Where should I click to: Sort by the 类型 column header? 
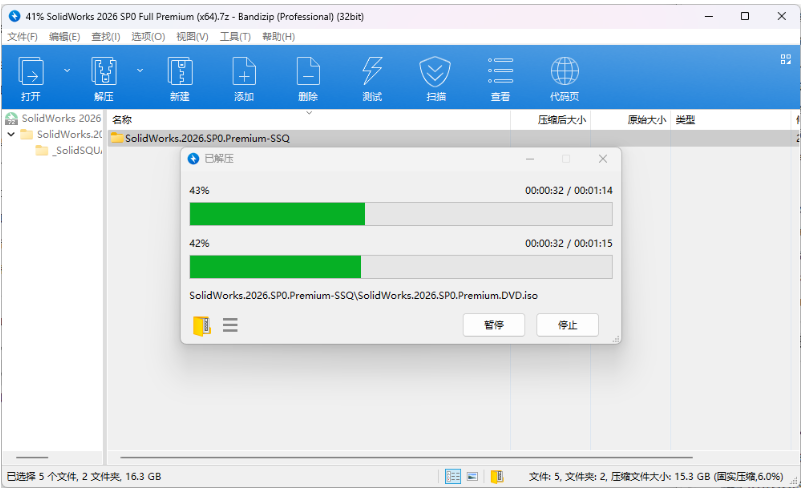[x=731, y=120]
